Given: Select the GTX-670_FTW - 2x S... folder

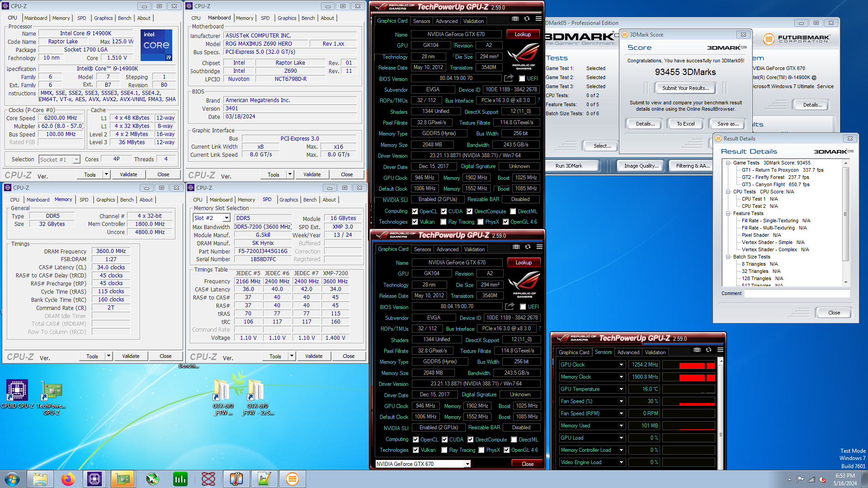Looking at the screenshot, I should [x=257, y=398].
